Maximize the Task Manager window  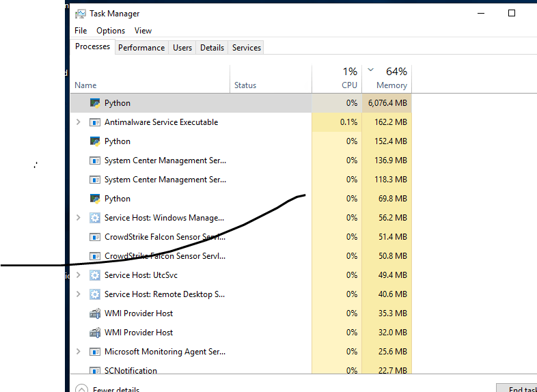(512, 13)
